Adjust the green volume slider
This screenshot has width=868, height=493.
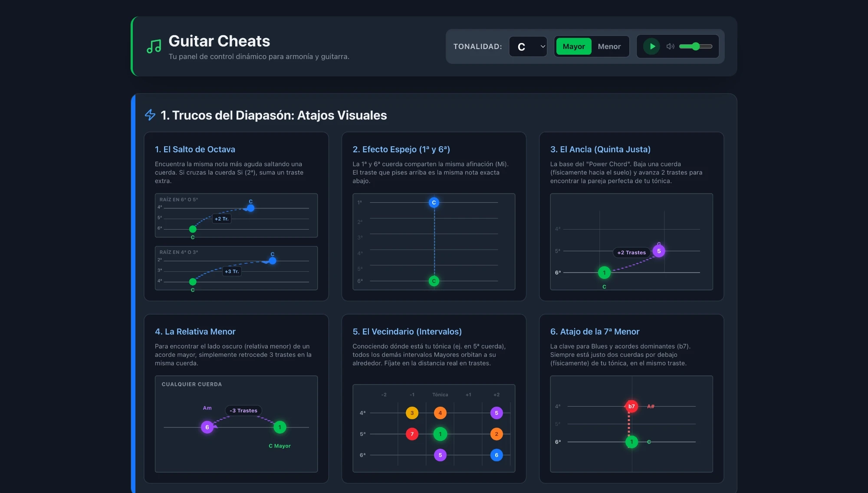tap(695, 46)
